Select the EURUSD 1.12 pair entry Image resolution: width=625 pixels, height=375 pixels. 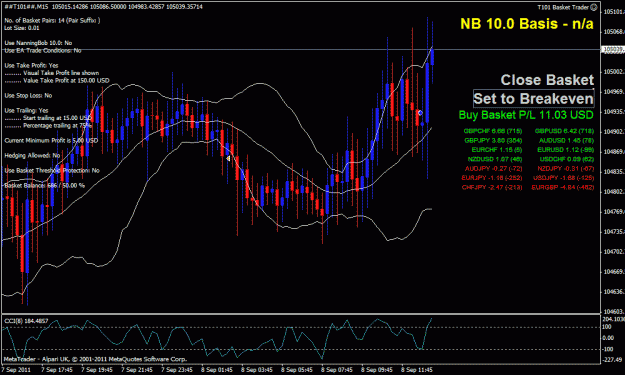click(x=565, y=150)
